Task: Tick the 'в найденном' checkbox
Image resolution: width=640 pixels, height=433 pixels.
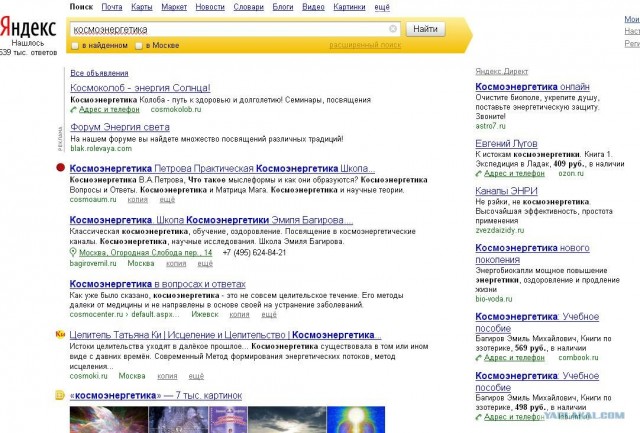Action: (75, 46)
